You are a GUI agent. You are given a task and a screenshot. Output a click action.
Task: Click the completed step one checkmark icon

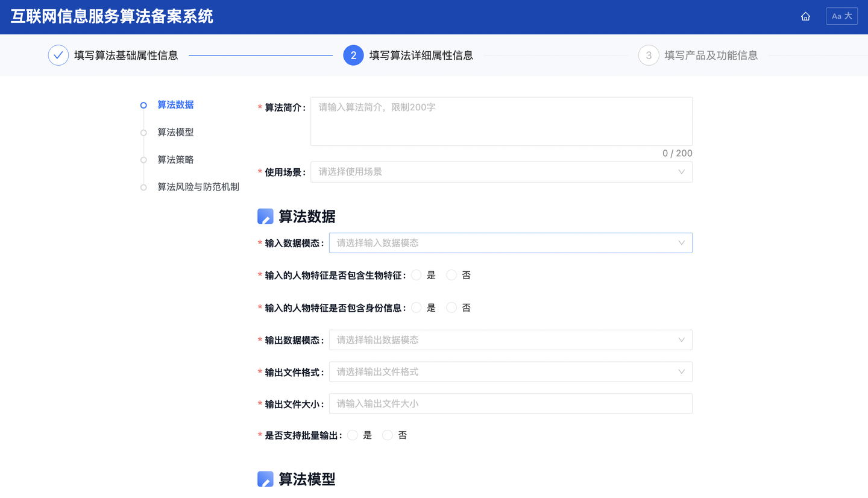(x=58, y=55)
